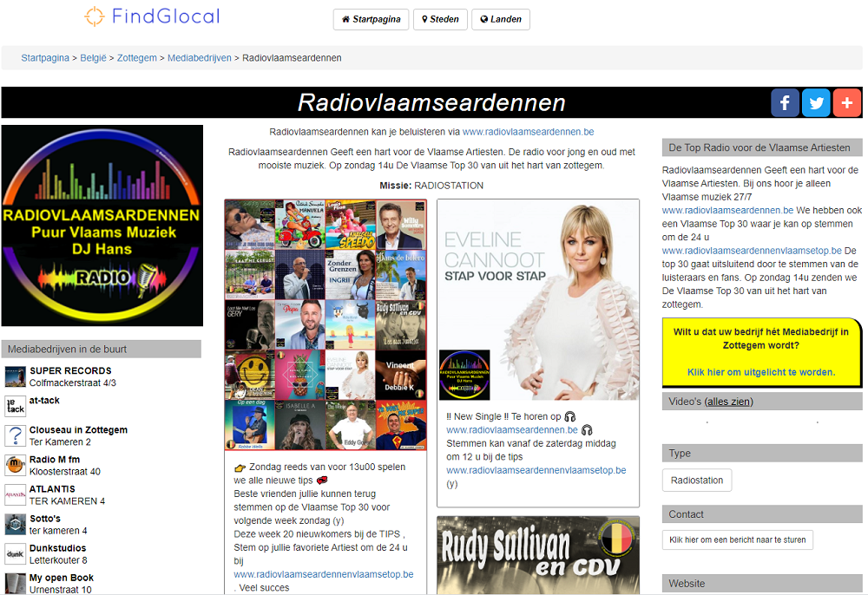Select the Radiostation type button
868x595 pixels.
[x=697, y=480]
